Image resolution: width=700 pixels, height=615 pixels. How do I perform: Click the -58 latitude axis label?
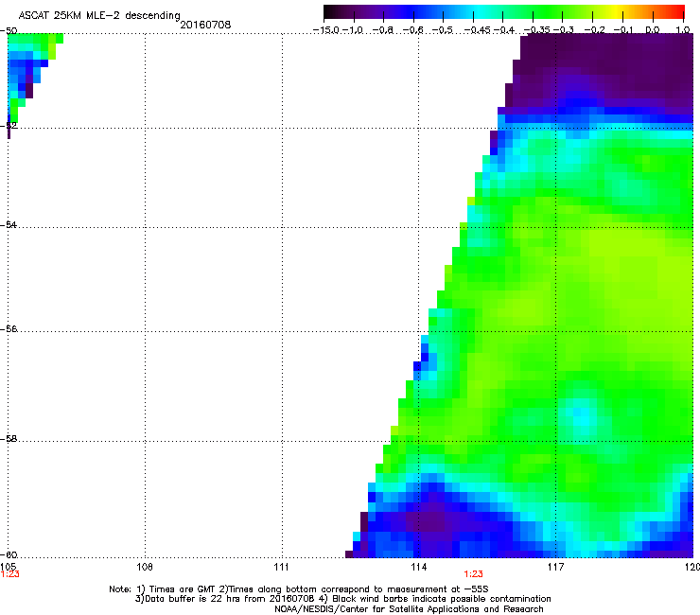point(9,439)
